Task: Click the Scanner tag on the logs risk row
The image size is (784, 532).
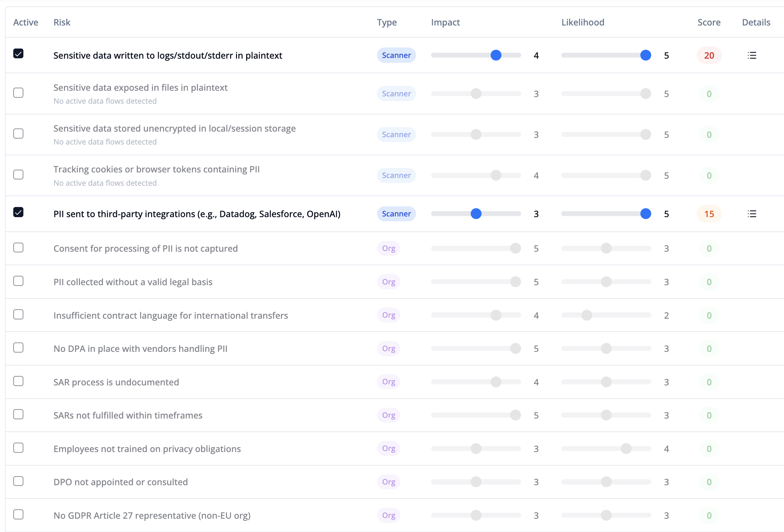Action: (396, 55)
